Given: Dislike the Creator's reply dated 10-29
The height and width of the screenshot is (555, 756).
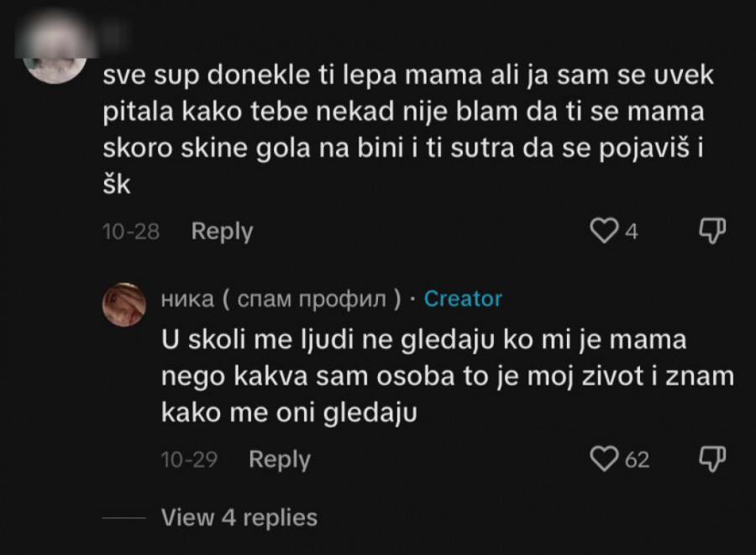Looking at the screenshot, I should pos(712,458).
